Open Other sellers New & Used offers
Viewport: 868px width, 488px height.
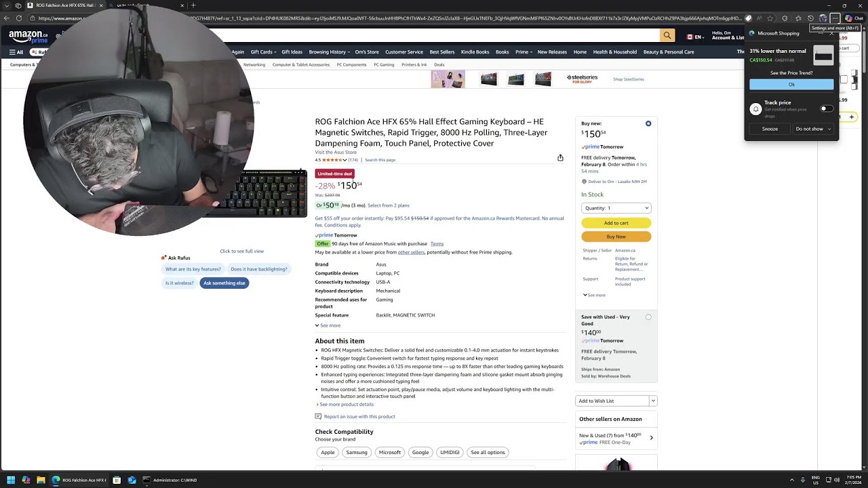616,439
